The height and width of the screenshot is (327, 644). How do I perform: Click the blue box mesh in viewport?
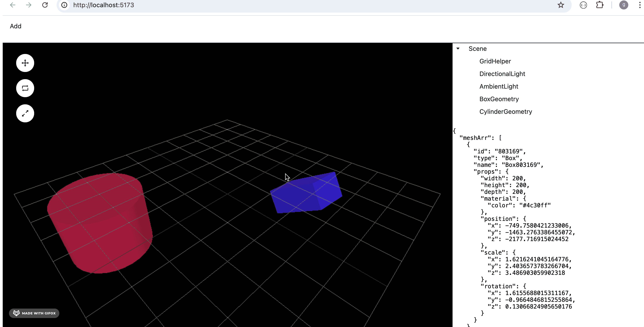(306, 193)
